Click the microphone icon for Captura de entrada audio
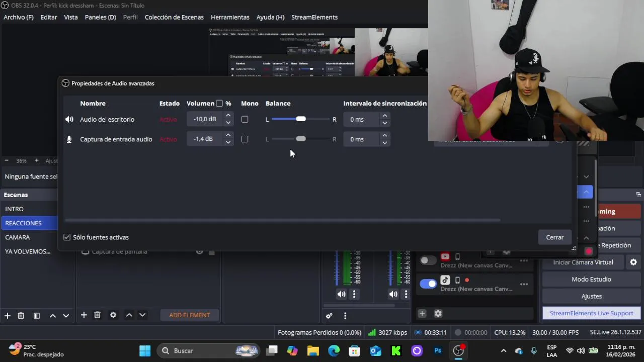 69,139
